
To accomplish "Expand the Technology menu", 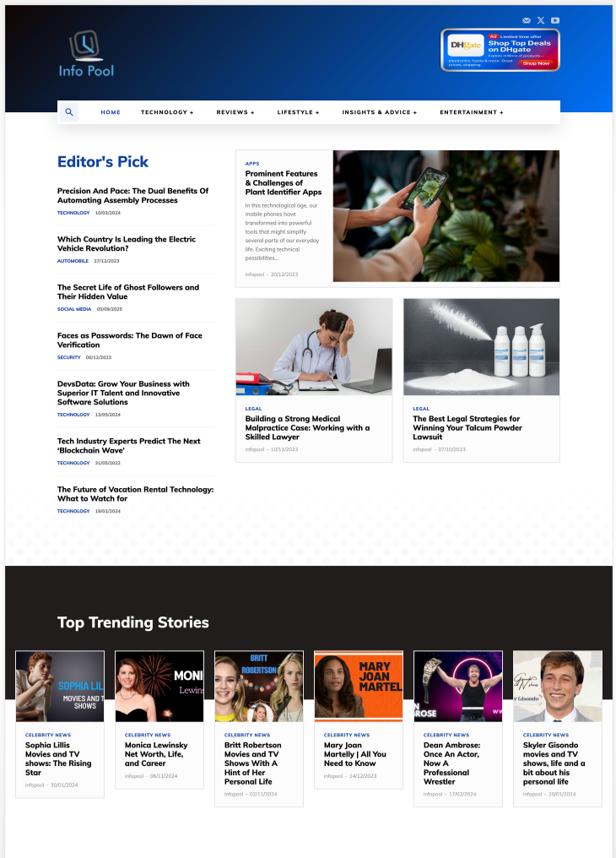I will pos(167,112).
